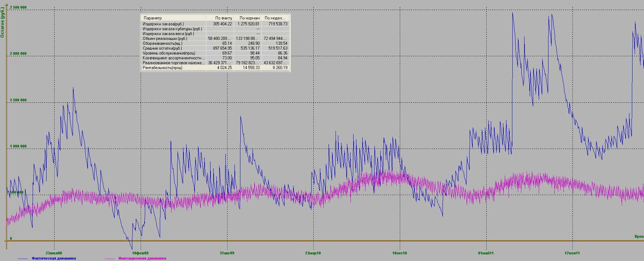The height and width of the screenshot is (261, 644).
Task: Click the value 36 429 371... cell
Action: (220, 63)
